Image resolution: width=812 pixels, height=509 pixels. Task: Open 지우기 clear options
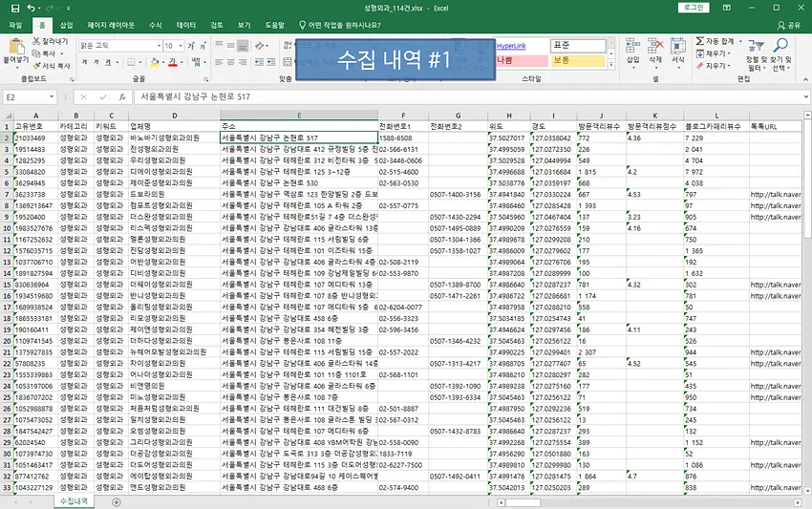713,66
